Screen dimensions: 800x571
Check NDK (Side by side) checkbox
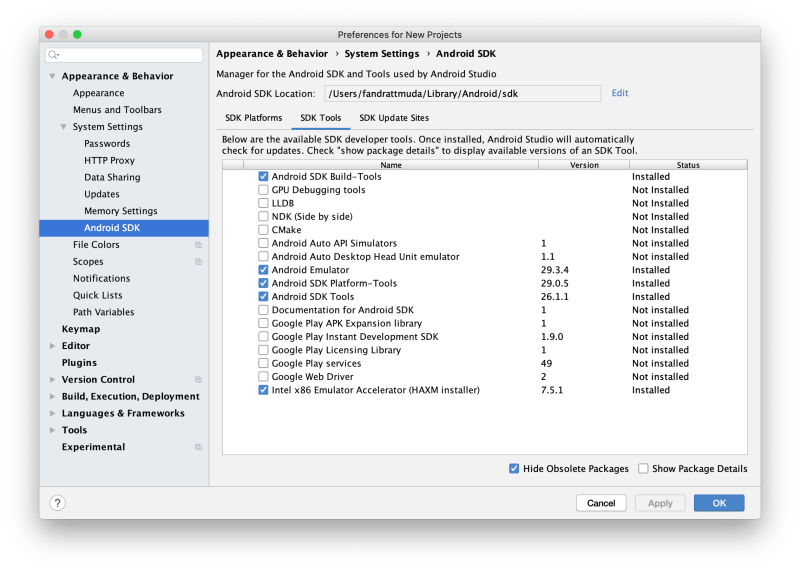point(263,216)
